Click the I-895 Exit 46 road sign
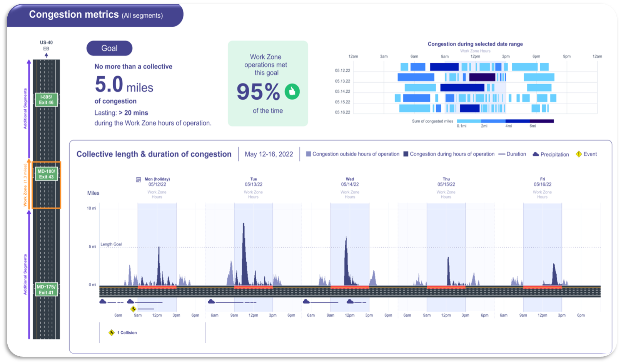This screenshot has width=621, height=364. point(46,100)
